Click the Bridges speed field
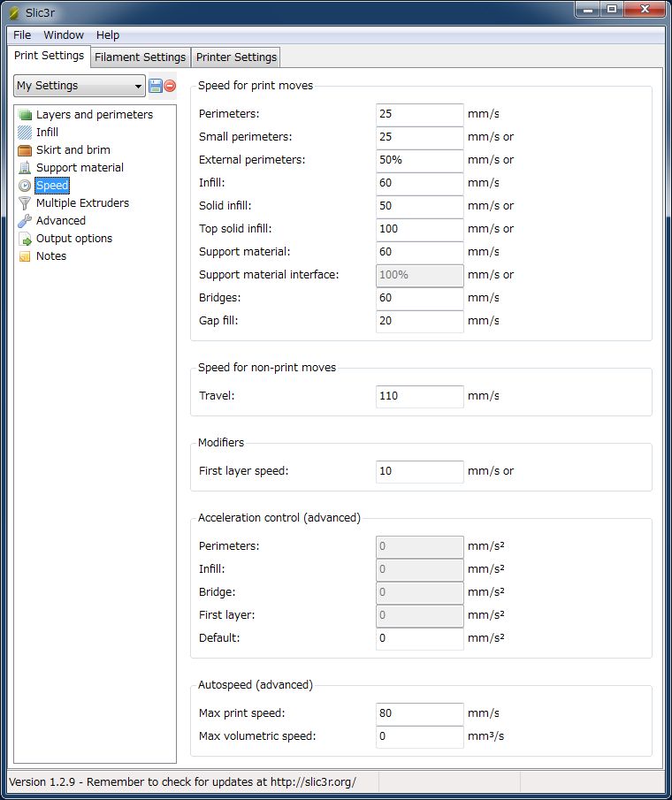 (419, 298)
